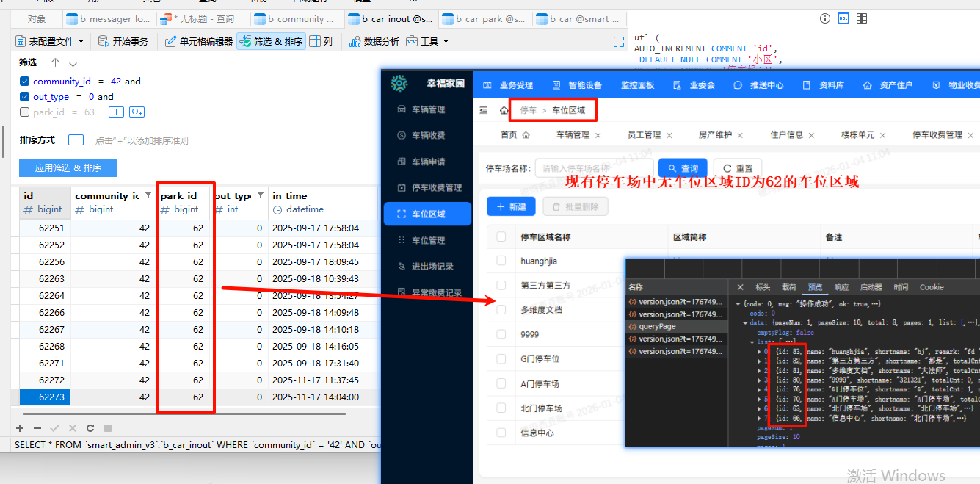Viewport: 980px width, 484px height.
Task: Expand list item 0 in the preview tree
Action: coord(761,351)
